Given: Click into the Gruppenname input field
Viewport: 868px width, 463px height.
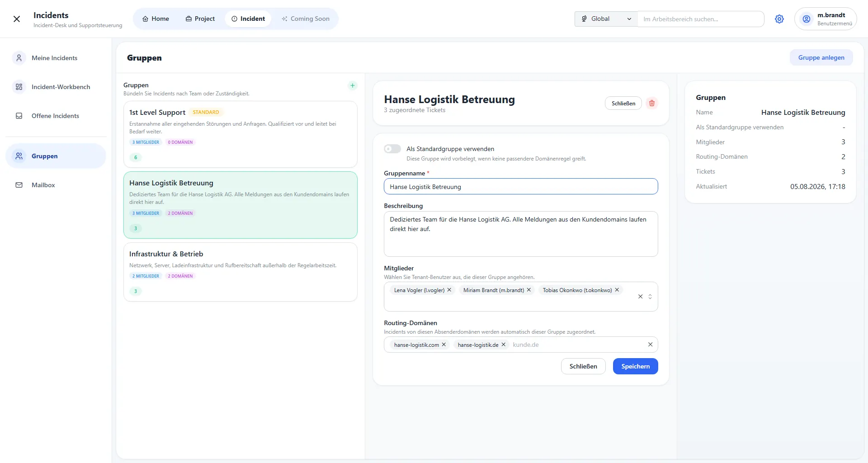Looking at the screenshot, I should coord(521,187).
